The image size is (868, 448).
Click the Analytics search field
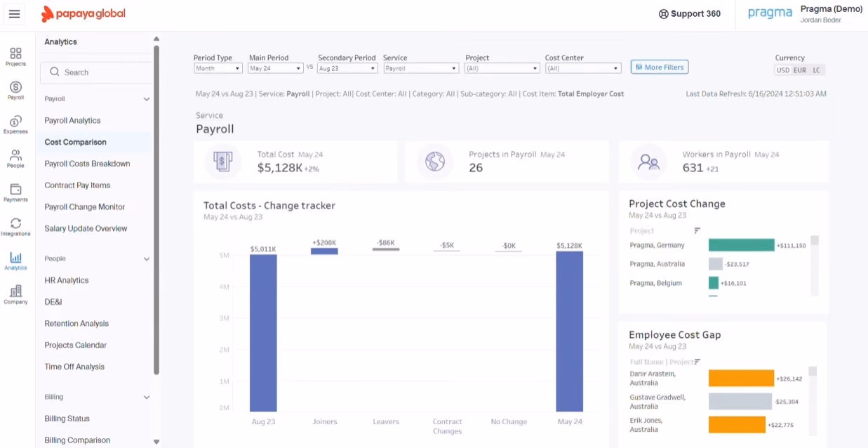pos(96,72)
